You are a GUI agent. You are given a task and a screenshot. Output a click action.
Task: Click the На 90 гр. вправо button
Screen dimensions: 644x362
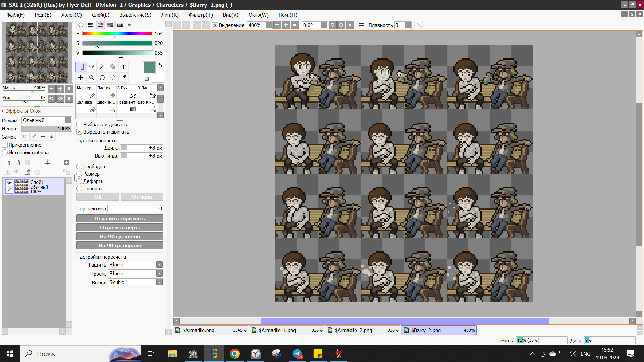[120, 246]
